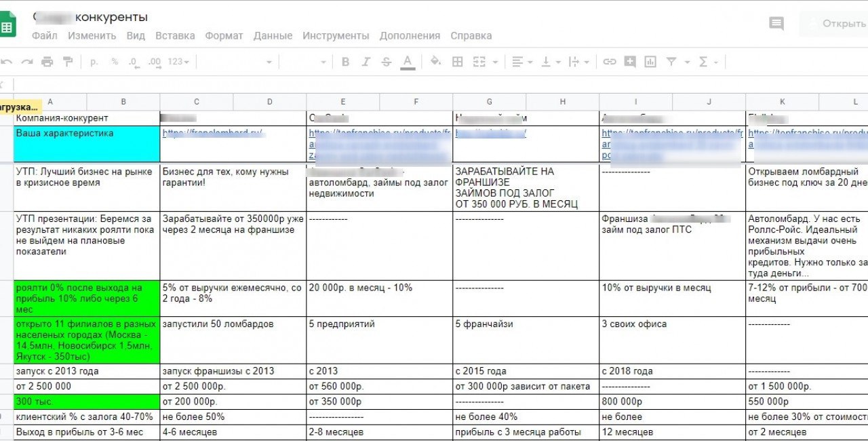Expand the functions sigma dropdown
This screenshot has width=868, height=441.
(708, 62)
